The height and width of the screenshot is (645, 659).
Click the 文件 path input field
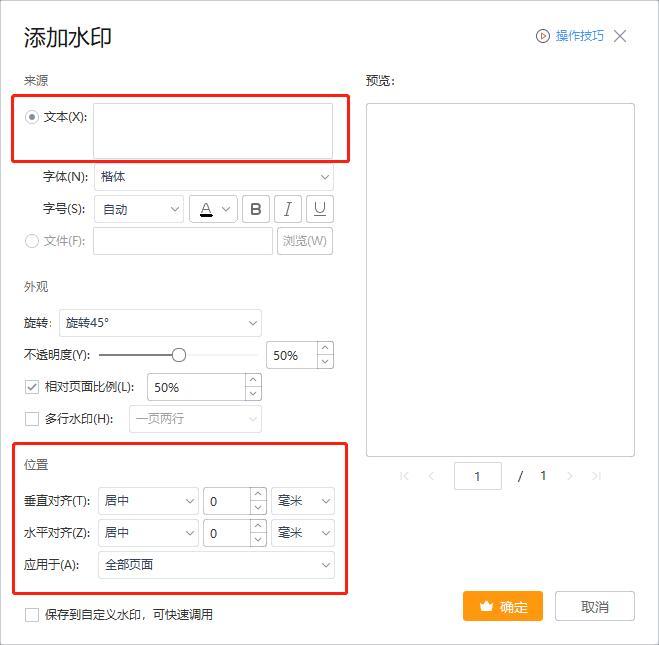[183, 241]
